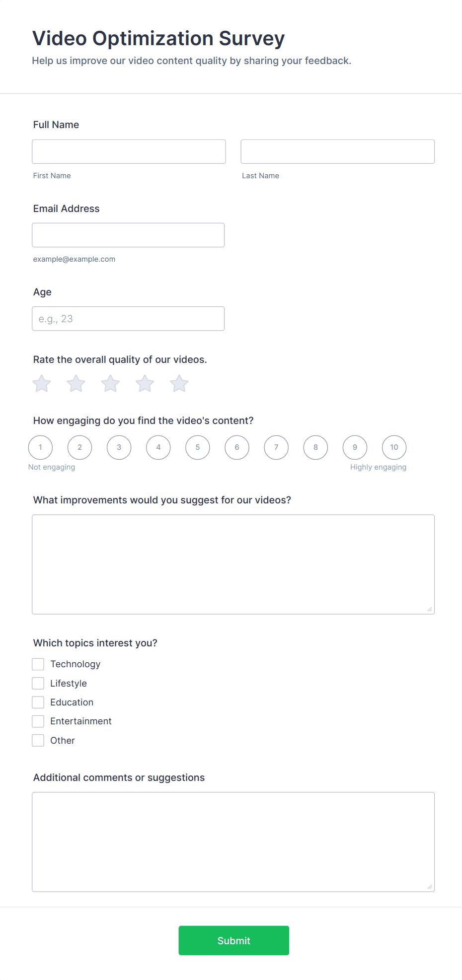Enable the Education topic checkbox
Image resolution: width=462 pixels, height=980 pixels.
coord(38,702)
